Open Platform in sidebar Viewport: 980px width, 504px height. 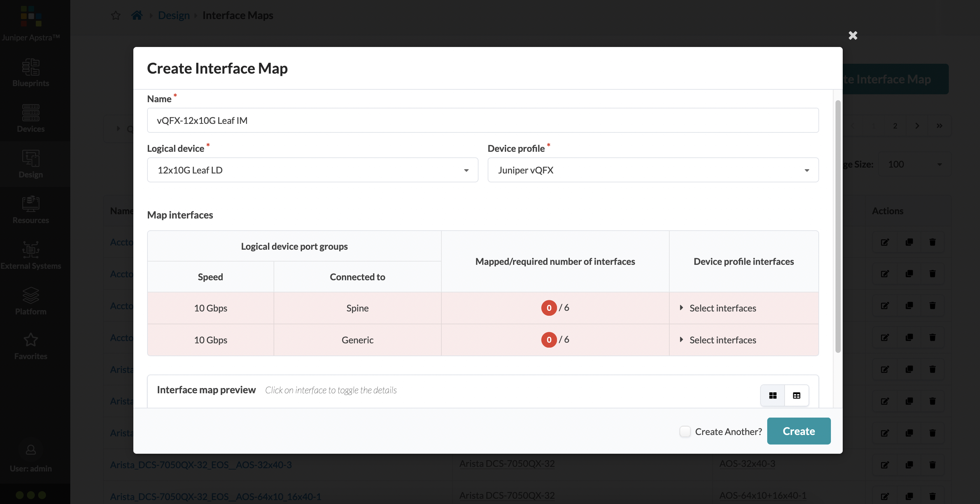[31, 301]
